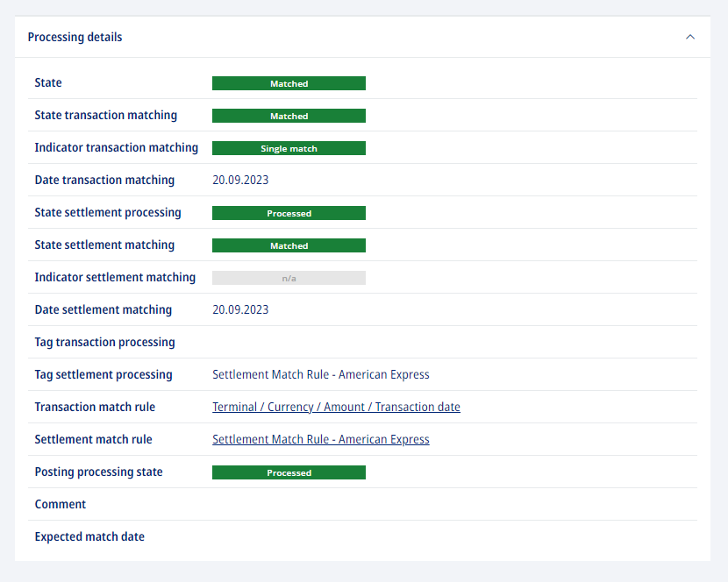Viewport: 728px width, 582px height.
Task: Open the Settlement Match Rule - American Express link
Action: (321, 439)
